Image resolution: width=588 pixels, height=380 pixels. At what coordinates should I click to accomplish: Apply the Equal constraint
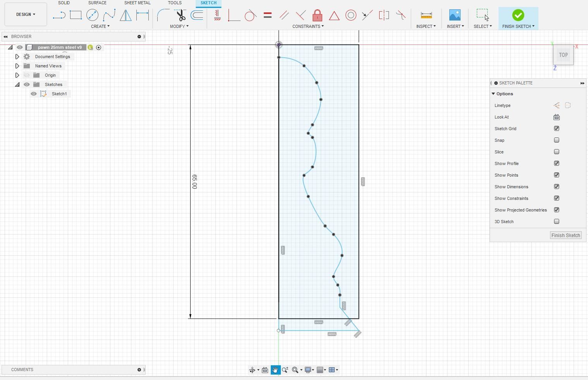click(267, 15)
